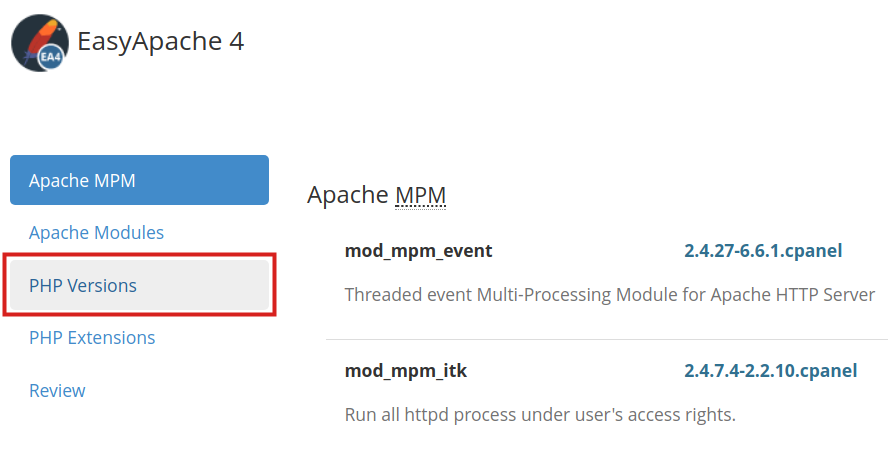Click the 'Run all httpd process' description
Image resolution: width=888 pixels, height=456 pixels.
(540, 414)
